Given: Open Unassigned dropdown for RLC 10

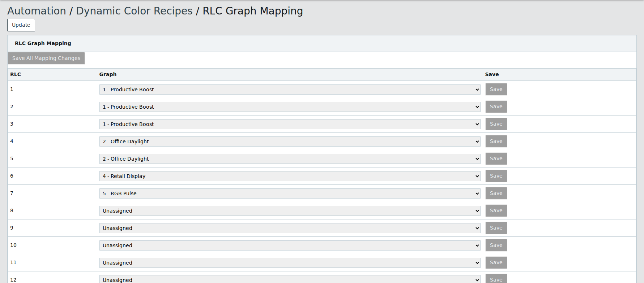Looking at the screenshot, I should [290, 245].
